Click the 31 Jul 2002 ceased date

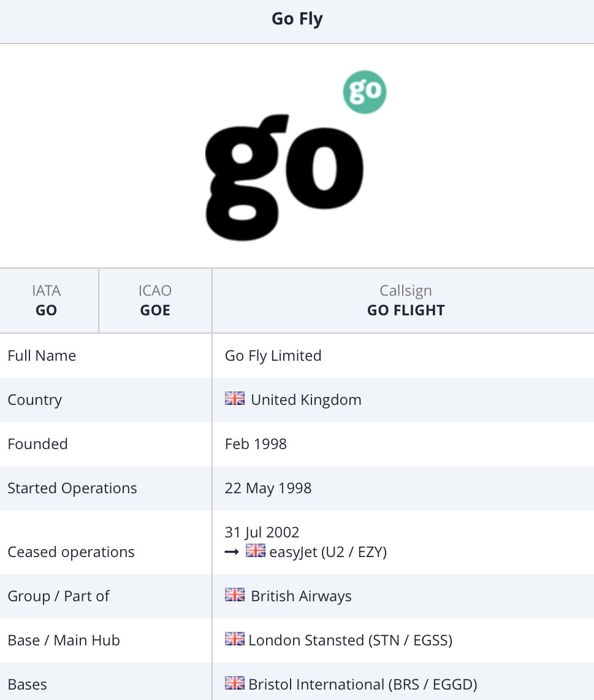pyautogui.click(x=262, y=532)
